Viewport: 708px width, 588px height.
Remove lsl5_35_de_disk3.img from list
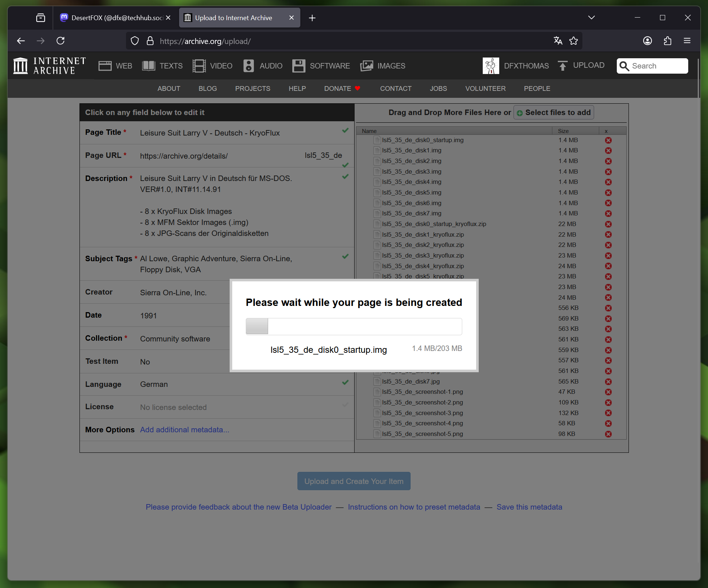coord(608,172)
